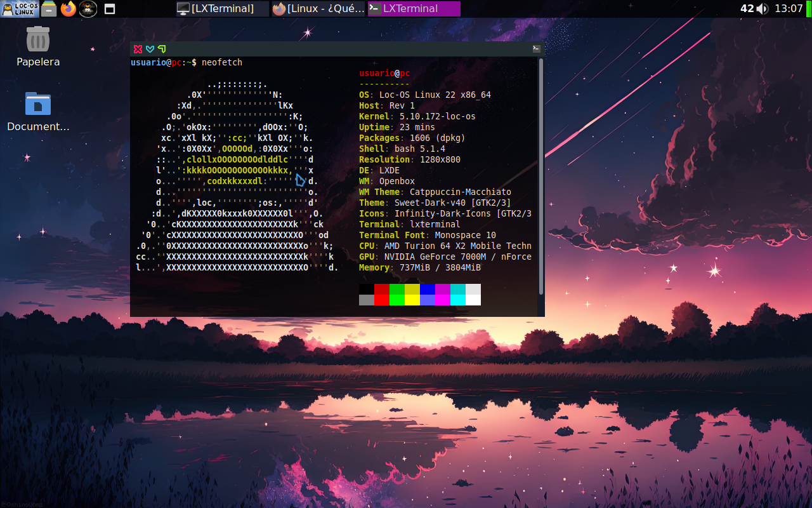
Task: Click the volume speaker icon
Action: tap(763, 8)
